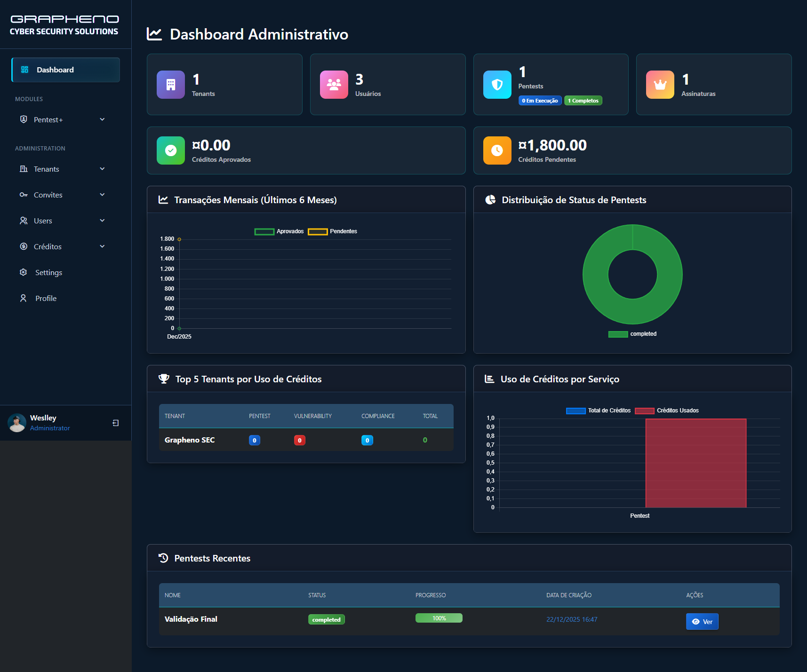Toggle the Pendentes legend in transactions chart
Viewport: 807px width, 672px height.
pyautogui.click(x=332, y=231)
